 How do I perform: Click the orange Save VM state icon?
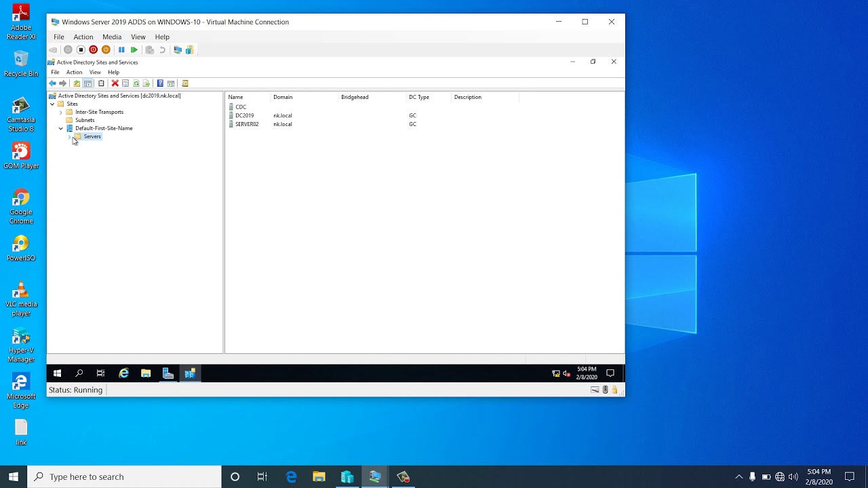106,49
